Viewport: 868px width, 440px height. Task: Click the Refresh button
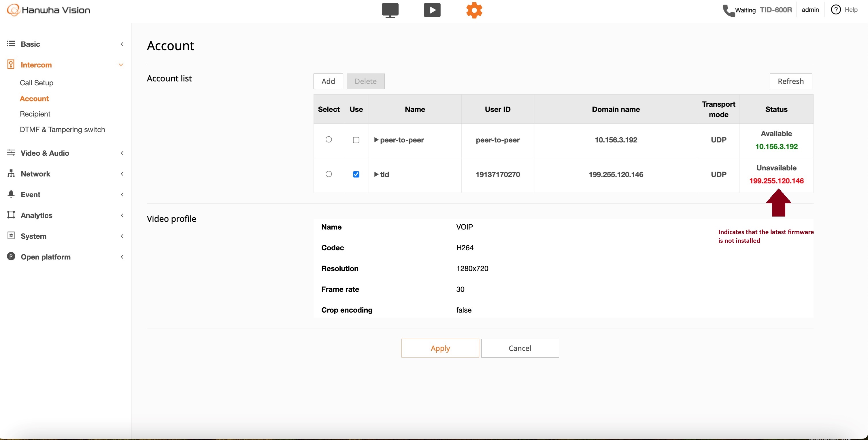[x=790, y=81]
